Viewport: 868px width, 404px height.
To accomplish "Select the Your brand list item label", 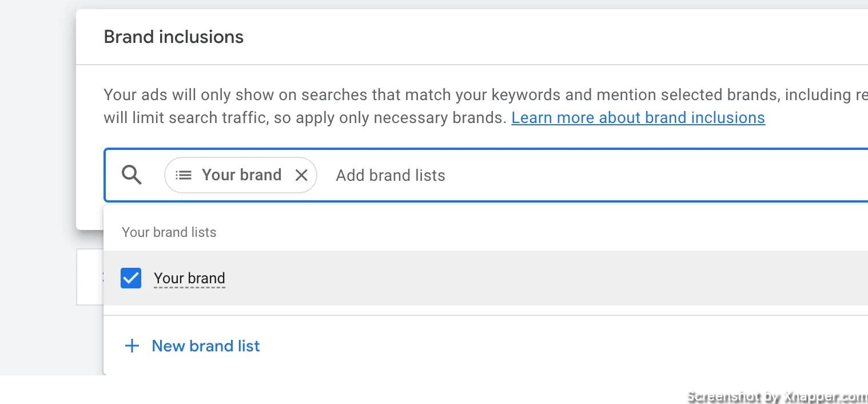I will [189, 278].
